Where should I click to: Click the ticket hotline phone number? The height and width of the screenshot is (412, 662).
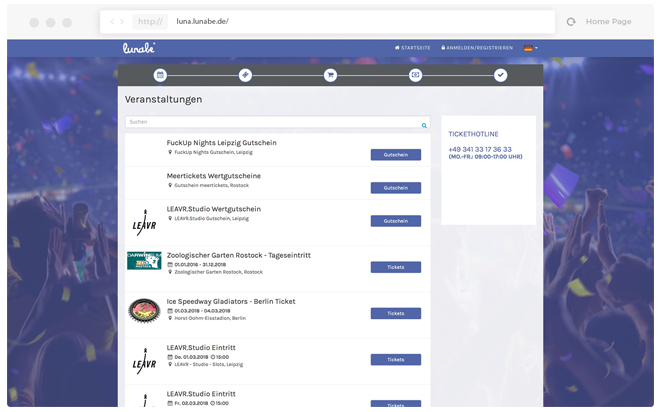pyautogui.click(x=480, y=149)
